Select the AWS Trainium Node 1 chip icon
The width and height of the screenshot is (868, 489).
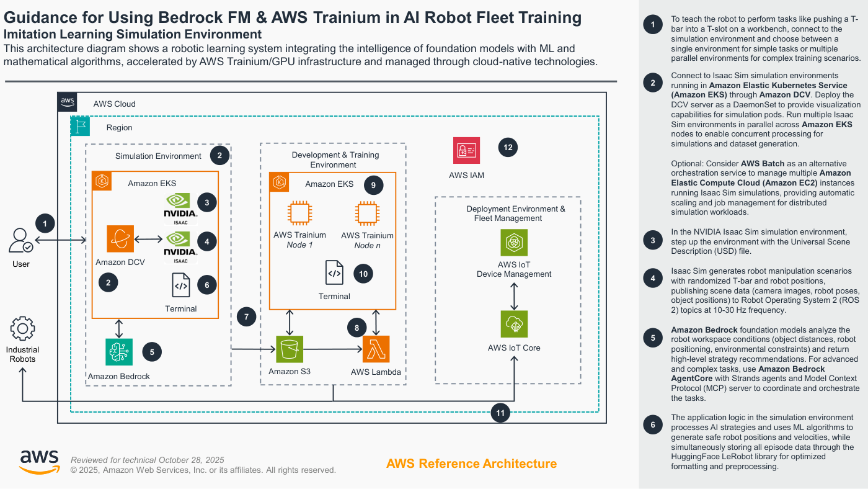(299, 214)
